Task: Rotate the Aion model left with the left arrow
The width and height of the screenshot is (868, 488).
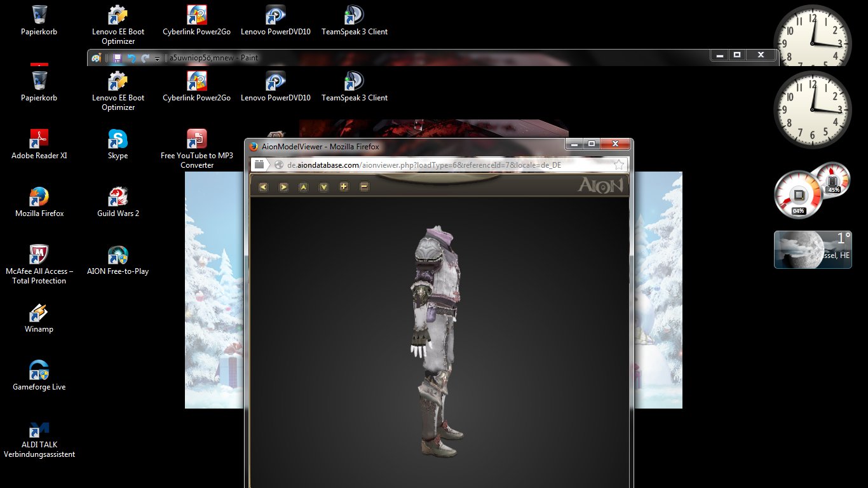Action: 264,187
